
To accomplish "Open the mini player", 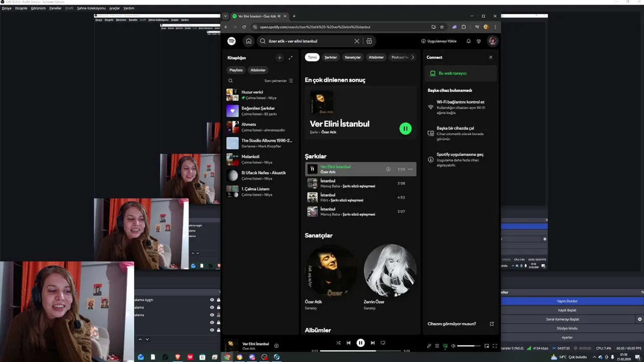I will coord(487,346).
